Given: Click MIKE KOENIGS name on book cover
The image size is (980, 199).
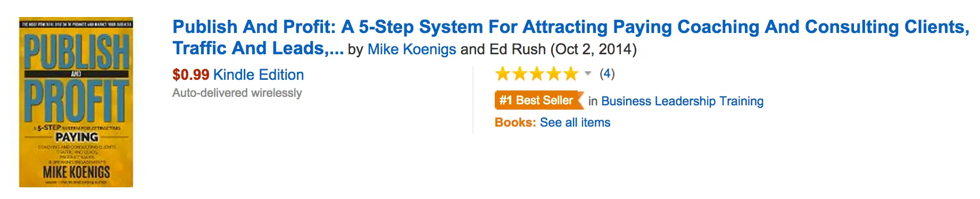Looking at the screenshot, I should click(x=77, y=172).
